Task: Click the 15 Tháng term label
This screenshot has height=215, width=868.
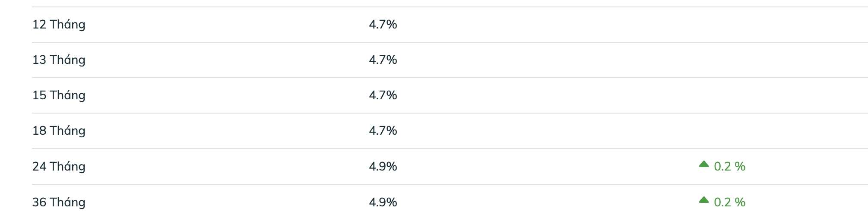Action: pos(59,95)
